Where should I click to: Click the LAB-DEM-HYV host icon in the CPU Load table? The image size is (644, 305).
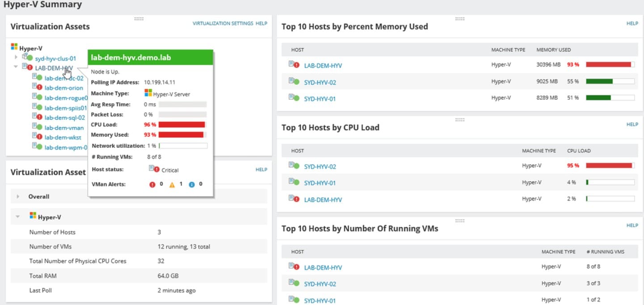click(x=294, y=198)
